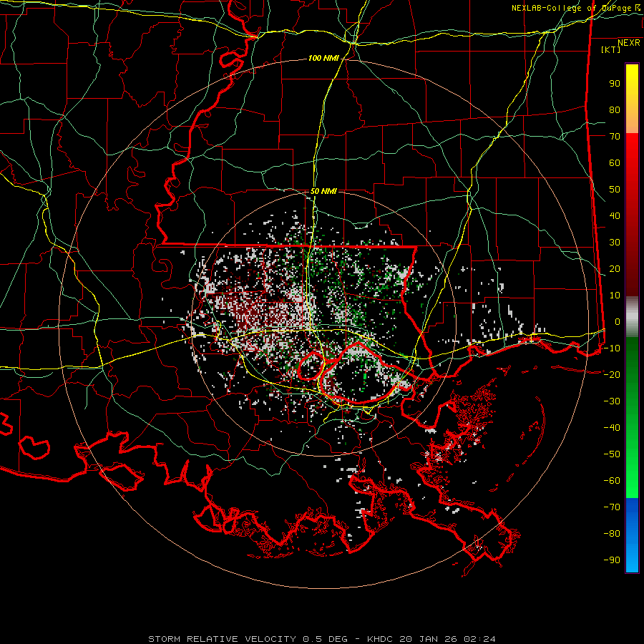Select the -20 scale value
This screenshot has height=644, width=644.
[x=612, y=374]
